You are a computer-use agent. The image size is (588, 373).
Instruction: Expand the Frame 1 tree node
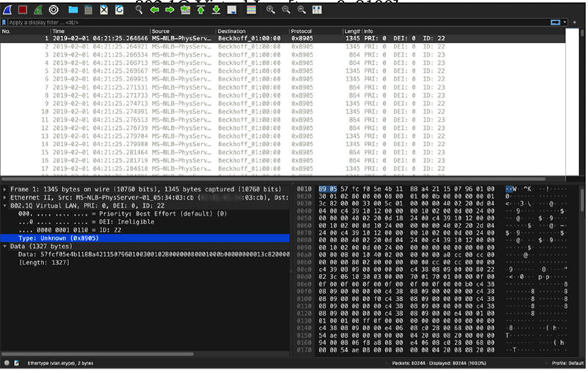tap(5, 189)
